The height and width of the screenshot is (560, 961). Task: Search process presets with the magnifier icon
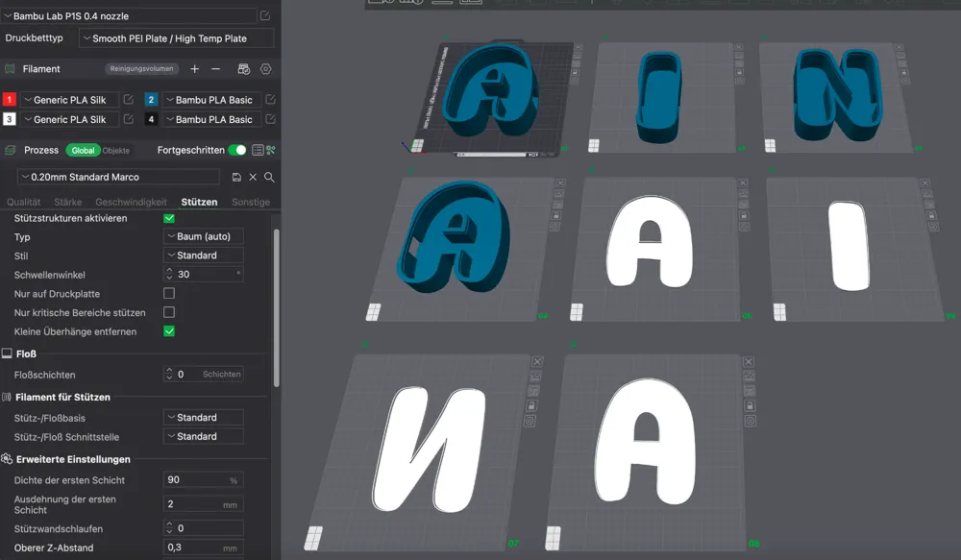[268, 177]
